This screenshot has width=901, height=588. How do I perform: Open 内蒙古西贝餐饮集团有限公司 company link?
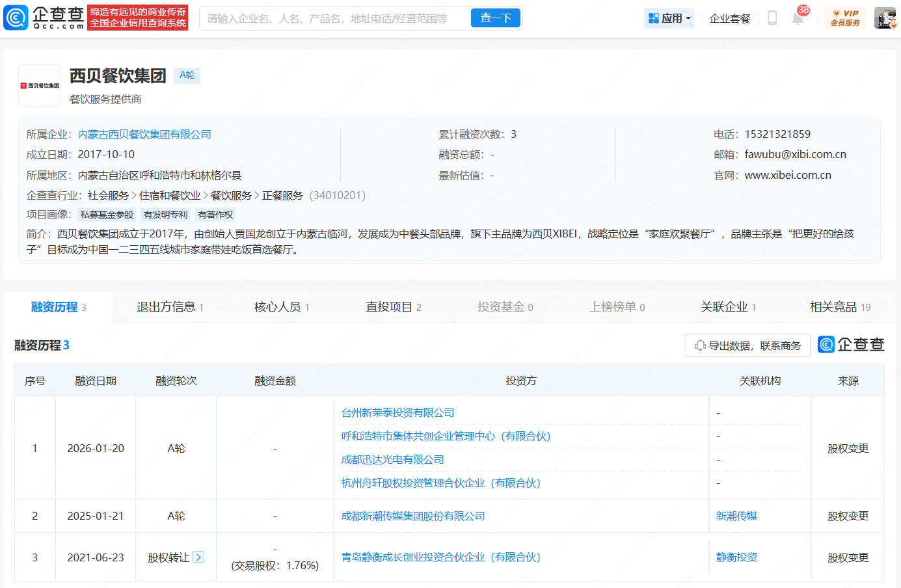coord(144,135)
